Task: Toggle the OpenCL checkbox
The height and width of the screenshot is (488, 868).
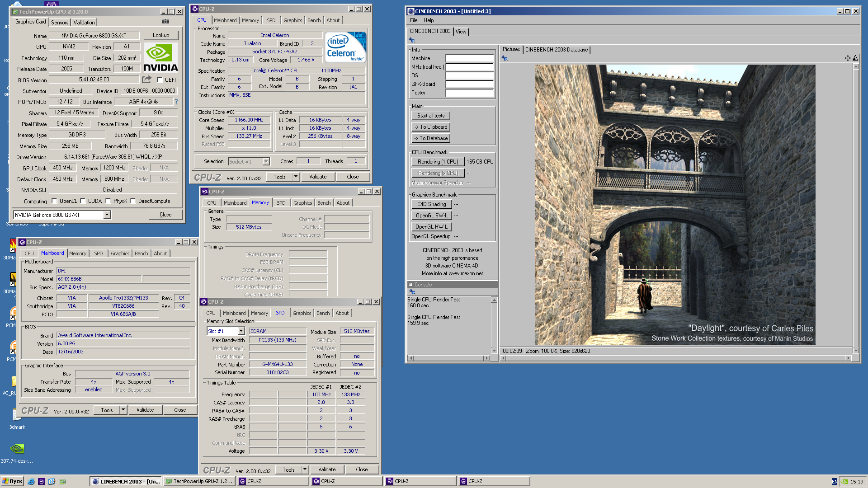Action: tap(54, 201)
